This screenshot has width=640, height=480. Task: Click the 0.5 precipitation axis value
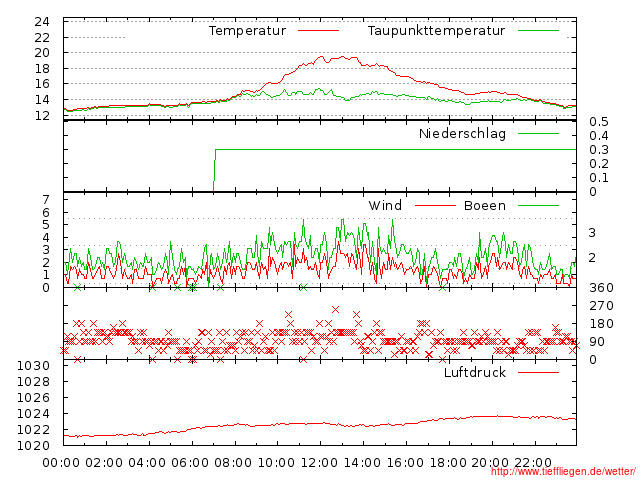pos(599,122)
